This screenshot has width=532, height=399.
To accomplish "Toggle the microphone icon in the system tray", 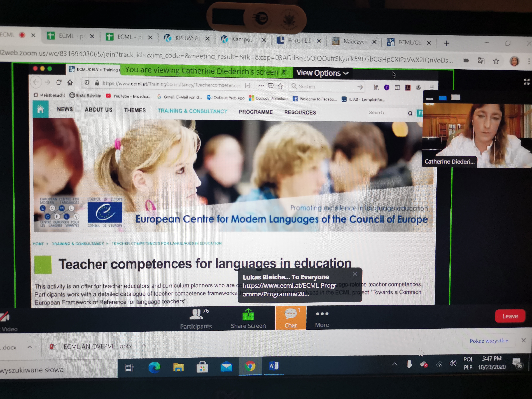I will (409, 364).
